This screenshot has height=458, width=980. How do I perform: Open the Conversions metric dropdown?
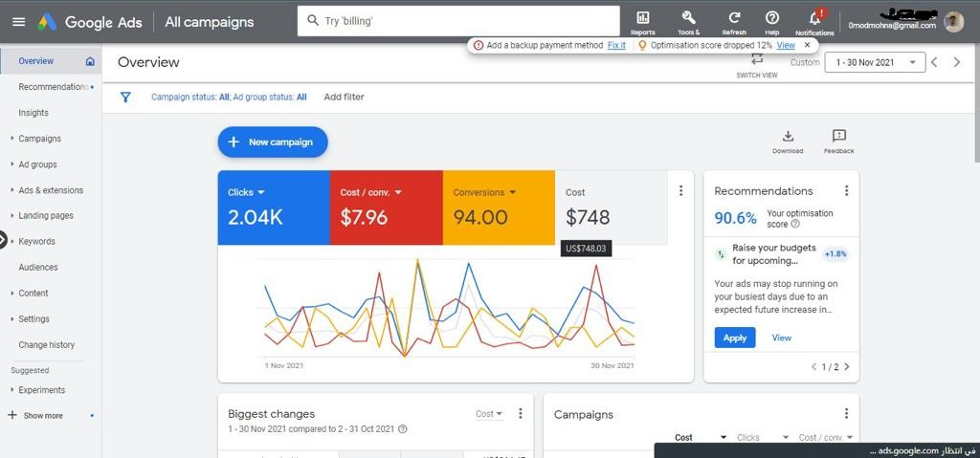pyautogui.click(x=513, y=192)
